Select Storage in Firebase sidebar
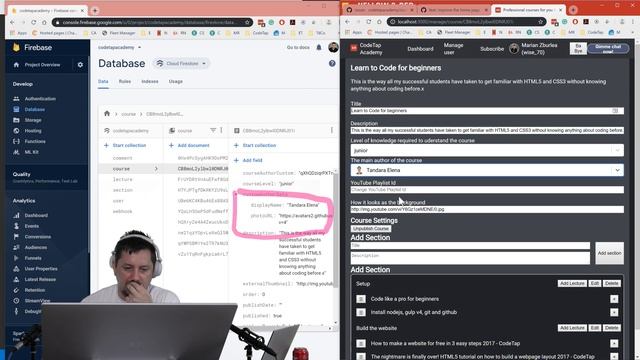This screenshot has height=360, width=640. point(33,120)
